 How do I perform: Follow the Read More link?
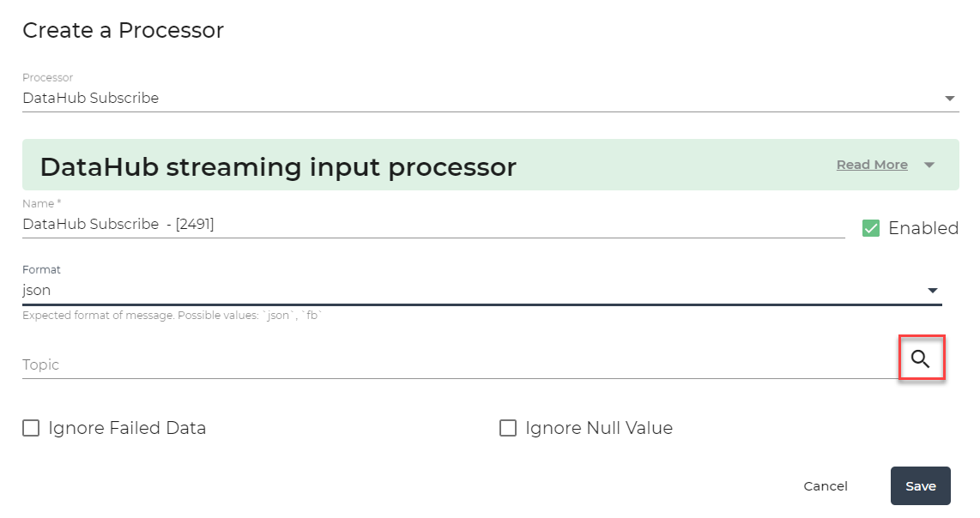872,165
